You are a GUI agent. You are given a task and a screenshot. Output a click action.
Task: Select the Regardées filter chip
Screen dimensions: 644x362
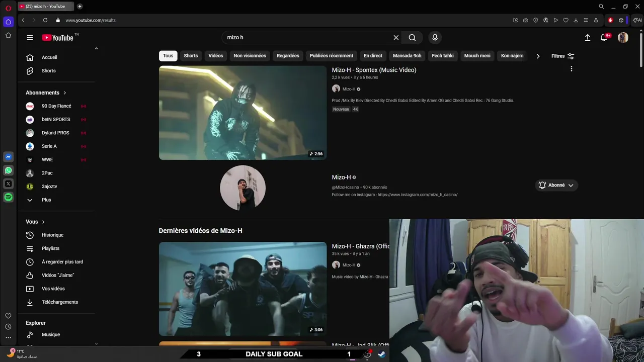[x=288, y=56]
